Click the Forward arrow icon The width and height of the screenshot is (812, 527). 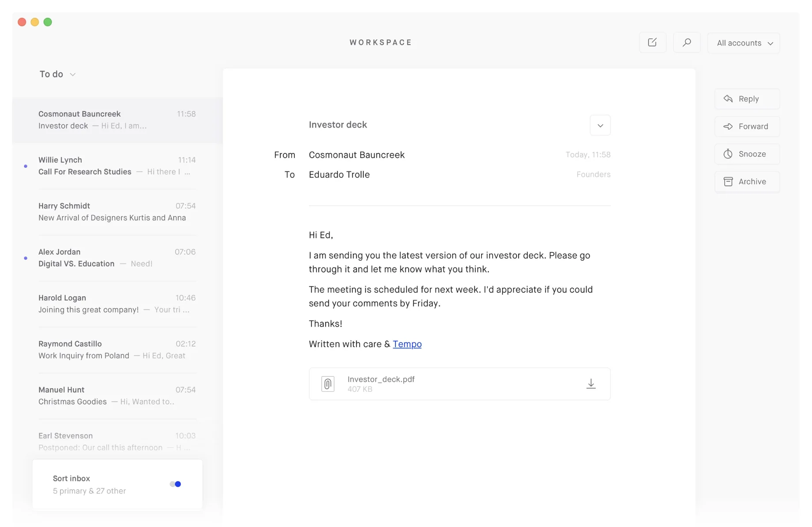click(x=728, y=127)
